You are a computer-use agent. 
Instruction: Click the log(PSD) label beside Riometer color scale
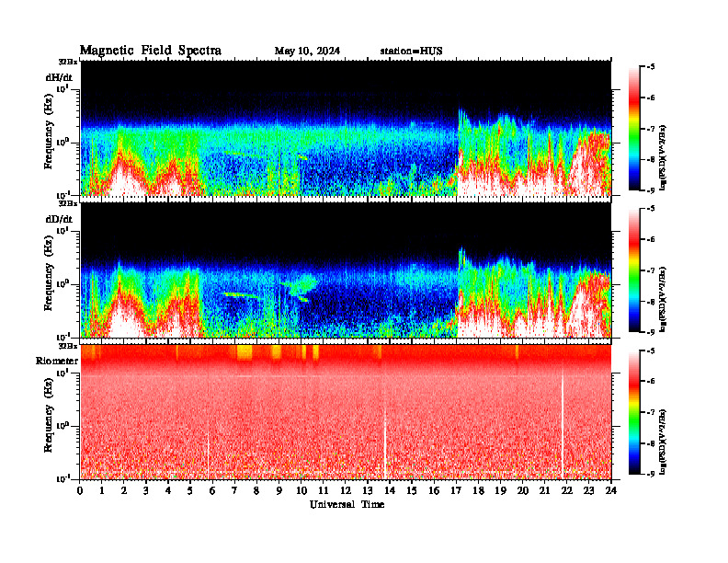tap(663, 442)
